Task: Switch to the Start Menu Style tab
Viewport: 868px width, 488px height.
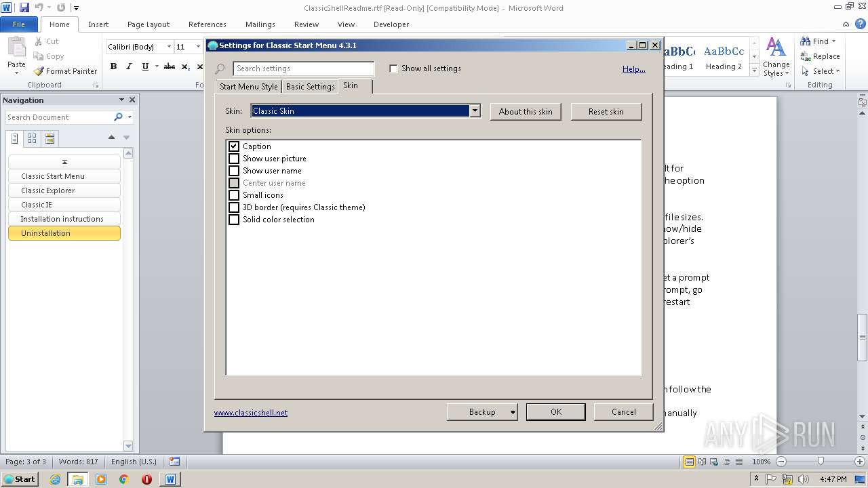Action: point(249,87)
